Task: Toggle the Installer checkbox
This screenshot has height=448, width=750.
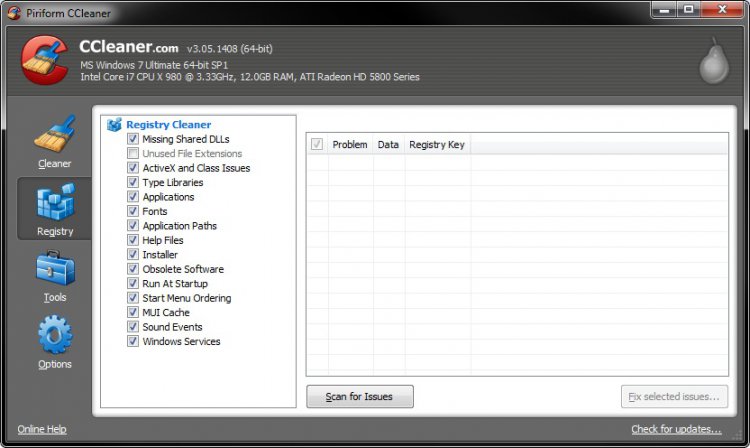Action: (x=133, y=254)
